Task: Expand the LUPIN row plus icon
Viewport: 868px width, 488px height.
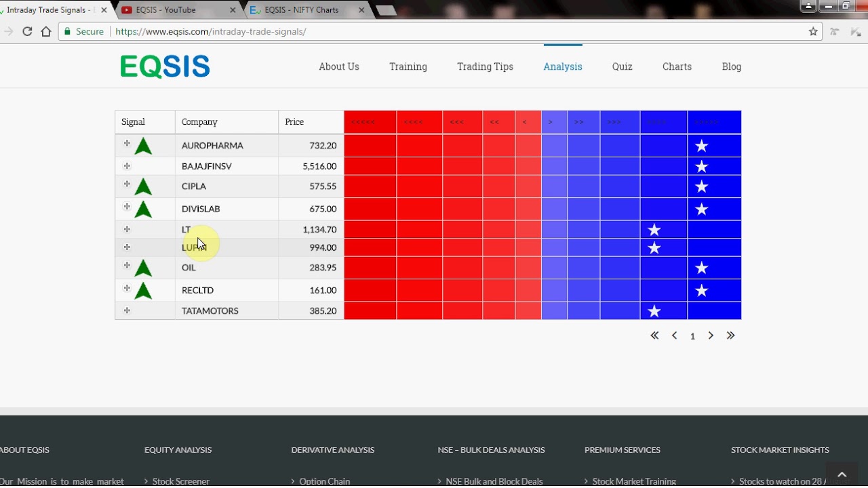Action: (127, 247)
